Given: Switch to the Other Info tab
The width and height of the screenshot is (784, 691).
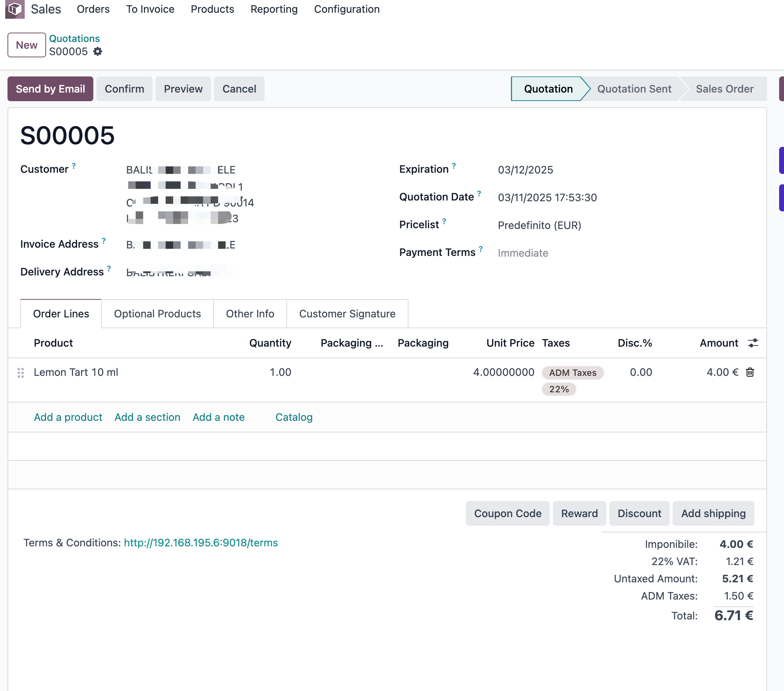Looking at the screenshot, I should (x=250, y=314).
